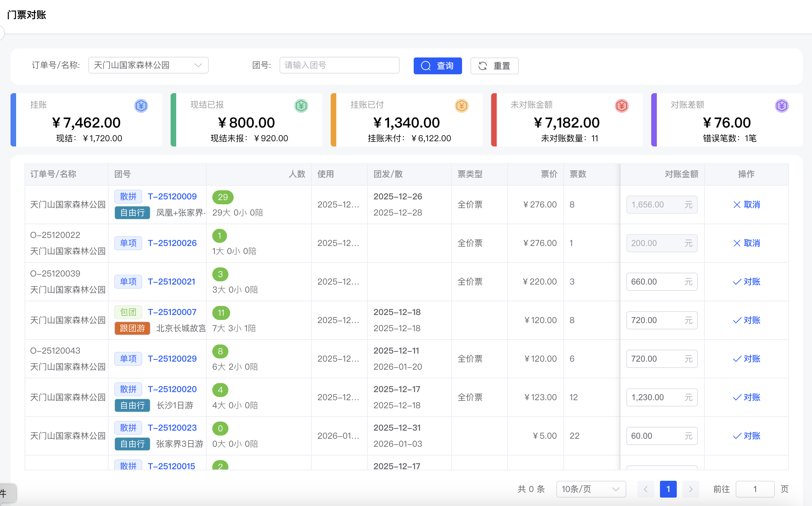The image size is (812, 506).
Task: Select the 散拼 tag on order T-25120020
Action: tap(128, 389)
